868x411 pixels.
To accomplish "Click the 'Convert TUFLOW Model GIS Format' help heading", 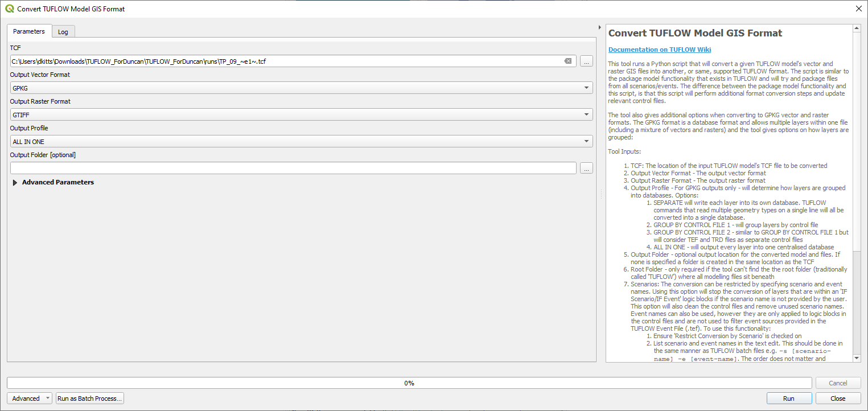I will tap(696, 33).
